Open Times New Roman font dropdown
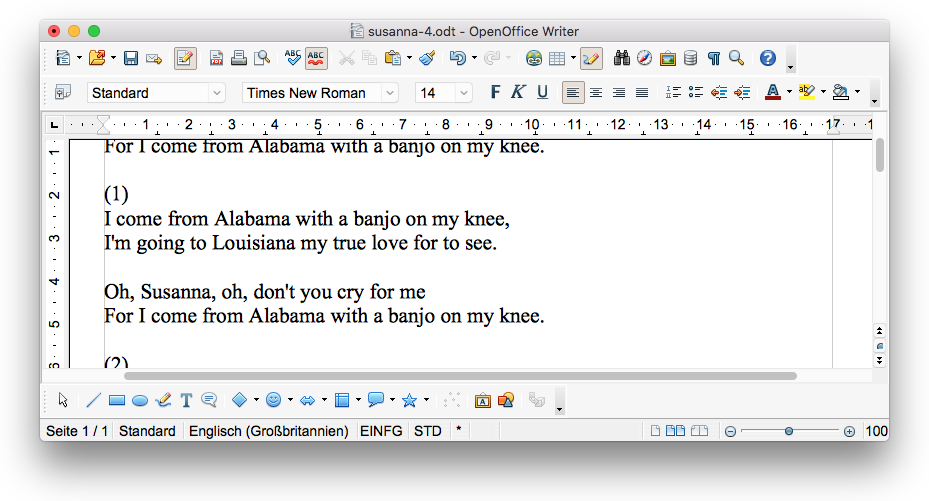The image size is (929, 501). point(390,93)
